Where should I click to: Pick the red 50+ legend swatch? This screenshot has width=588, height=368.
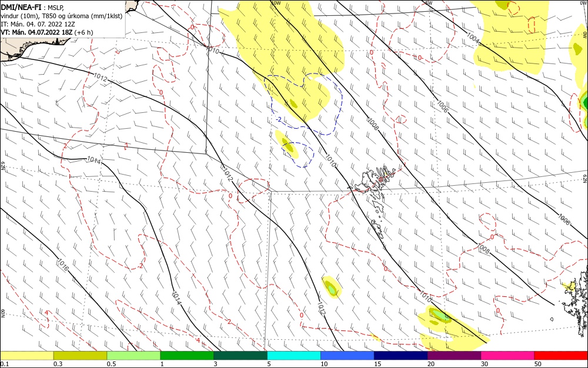tap(560, 356)
